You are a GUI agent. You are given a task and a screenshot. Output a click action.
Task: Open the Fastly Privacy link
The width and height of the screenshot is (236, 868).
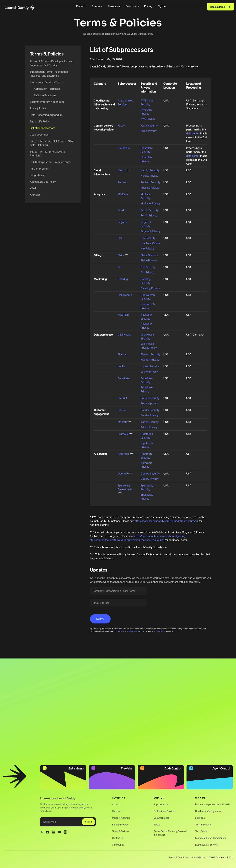(x=148, y=131)
